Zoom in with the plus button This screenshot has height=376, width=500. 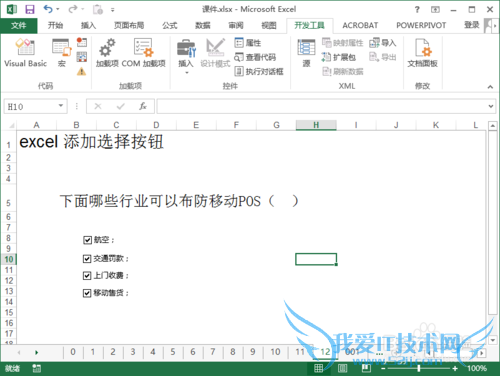(455, 368)
